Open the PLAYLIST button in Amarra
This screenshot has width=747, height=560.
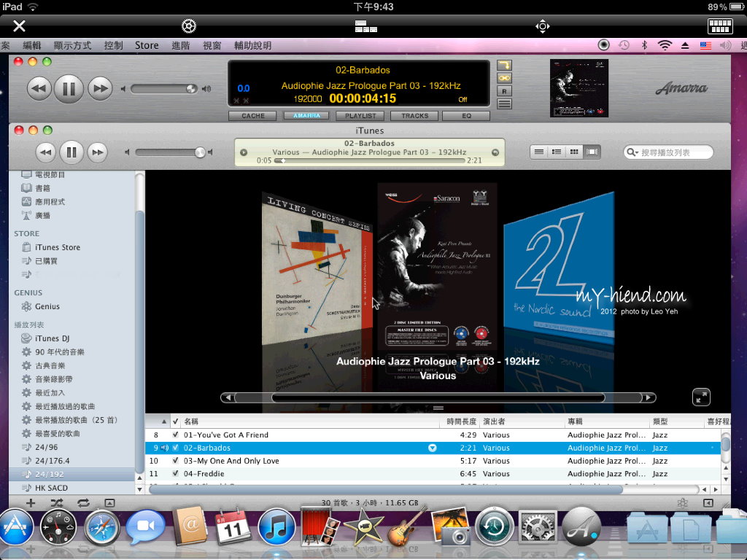[x=360, y=116]
